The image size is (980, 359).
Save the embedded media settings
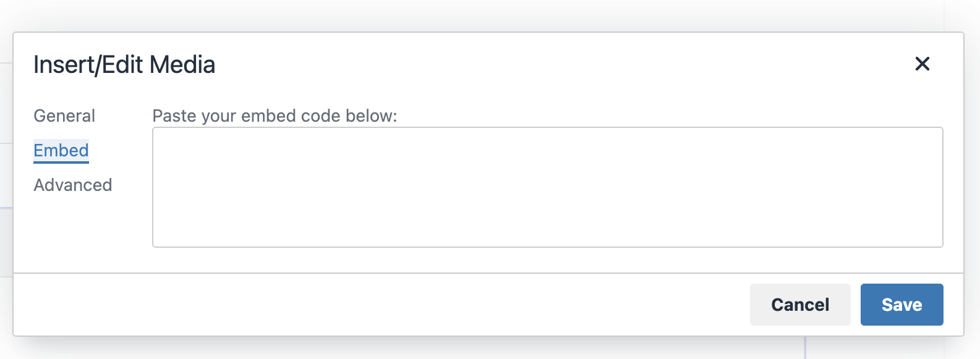901,305
